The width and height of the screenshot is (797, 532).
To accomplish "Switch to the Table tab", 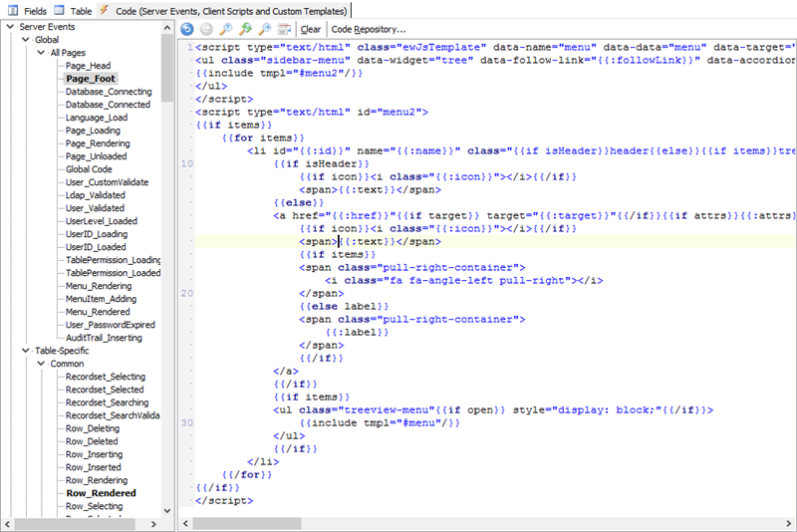I will click(81, 11).
